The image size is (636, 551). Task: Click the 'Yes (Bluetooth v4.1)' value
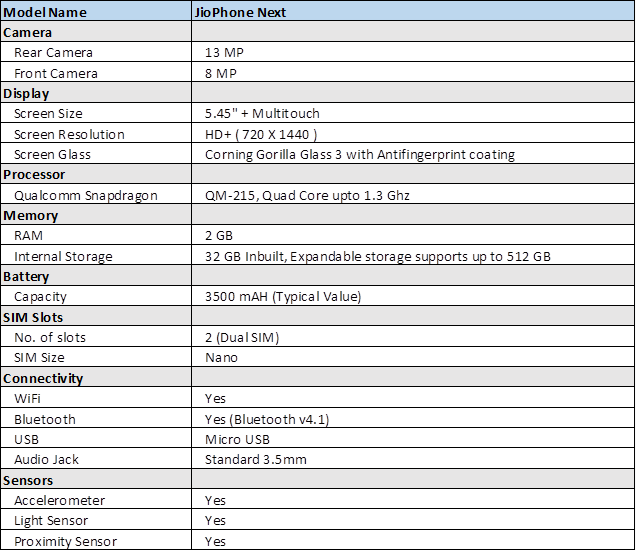coord(413,419)
